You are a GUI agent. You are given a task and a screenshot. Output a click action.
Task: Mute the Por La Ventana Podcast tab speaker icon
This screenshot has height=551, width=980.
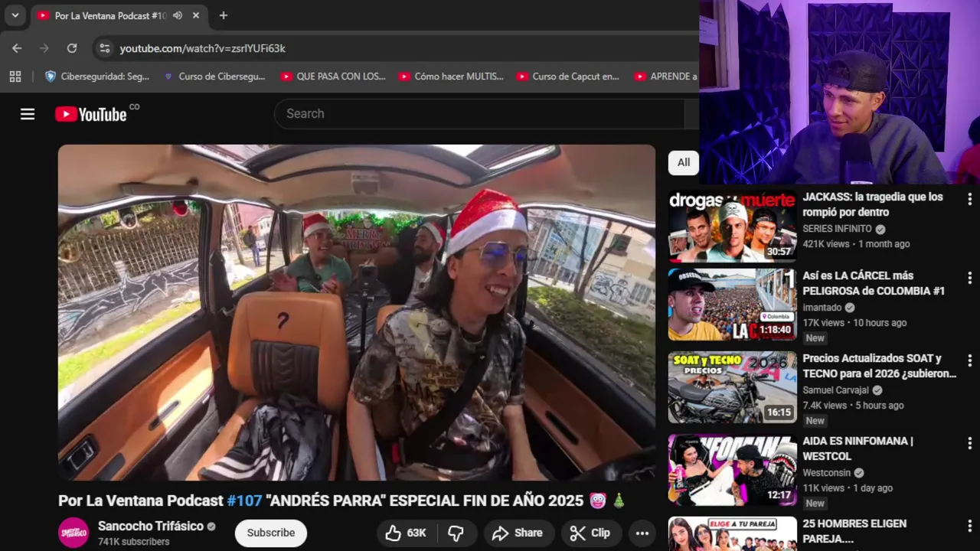tap(178, 15)
